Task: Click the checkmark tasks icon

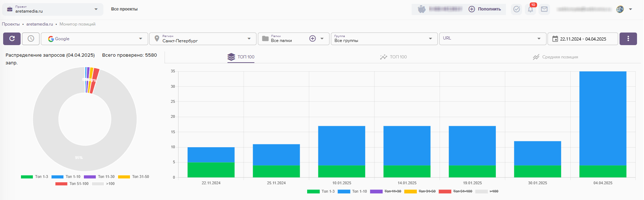Action: click(x=516, y=9)
